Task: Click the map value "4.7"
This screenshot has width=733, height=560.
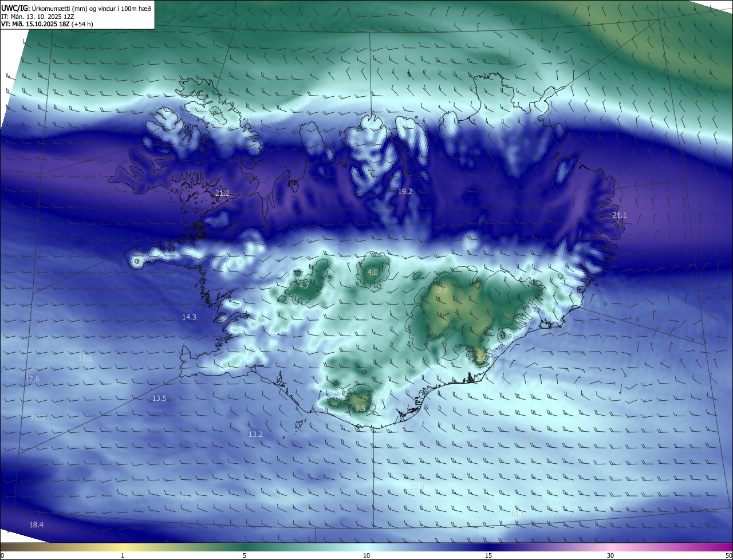Action: pyautogui.click(x=304, y=286)
